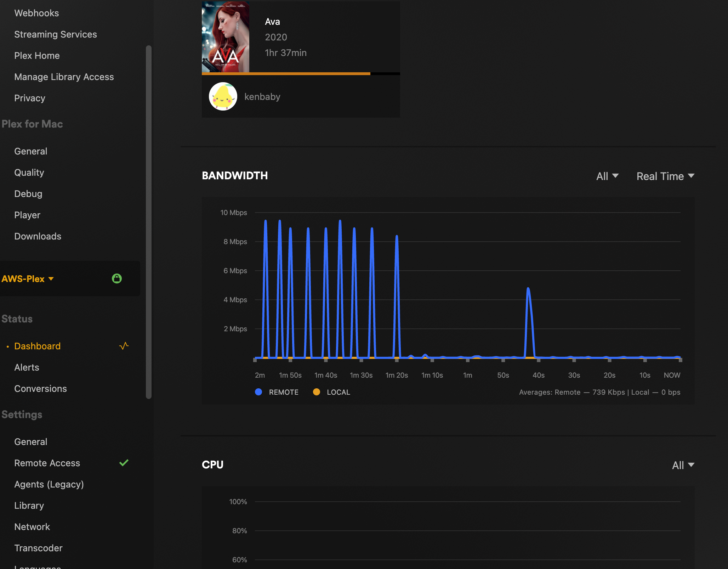Toggle the REMOTE series legend dot
Image resolution: width=728 pixels, height=569 pixels.
258,392
